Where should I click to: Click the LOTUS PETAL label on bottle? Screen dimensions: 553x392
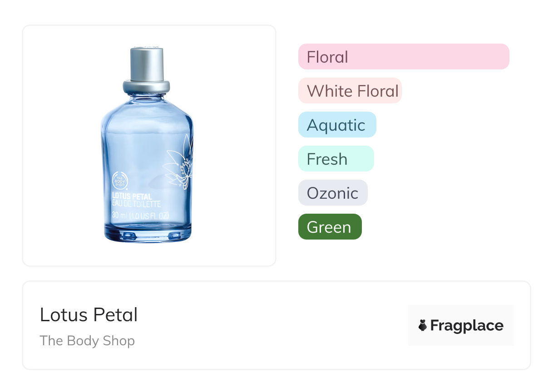(132, 196)
